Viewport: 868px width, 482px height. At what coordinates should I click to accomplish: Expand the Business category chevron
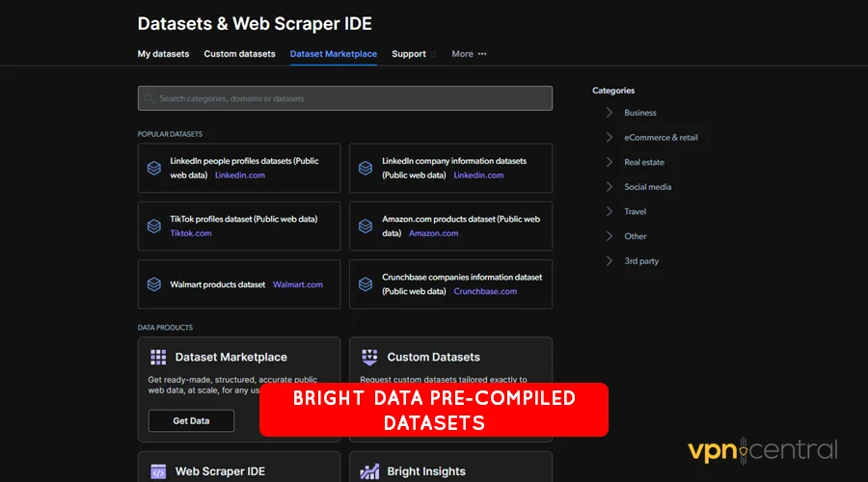pyautogui.click(x=609, y=113)
